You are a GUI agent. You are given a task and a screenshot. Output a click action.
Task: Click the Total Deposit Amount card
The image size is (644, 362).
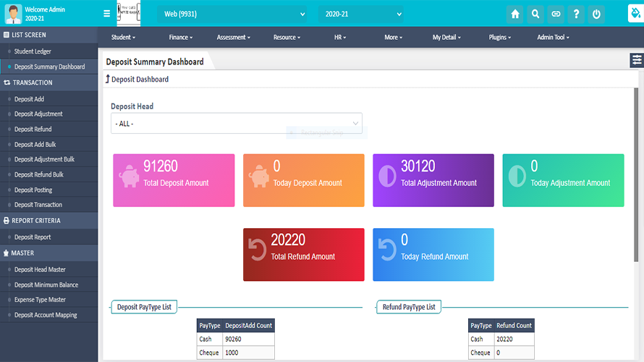tap(173, 180)
